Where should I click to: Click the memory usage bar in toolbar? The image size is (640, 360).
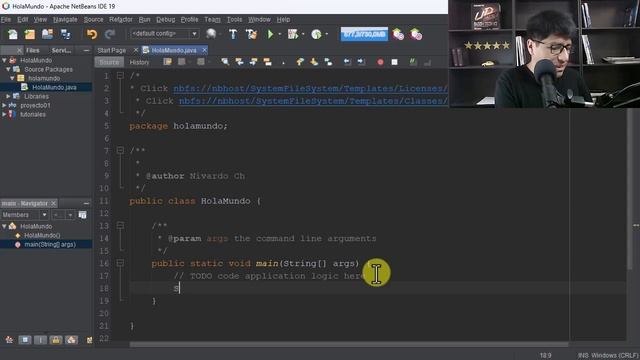[364, 34]
